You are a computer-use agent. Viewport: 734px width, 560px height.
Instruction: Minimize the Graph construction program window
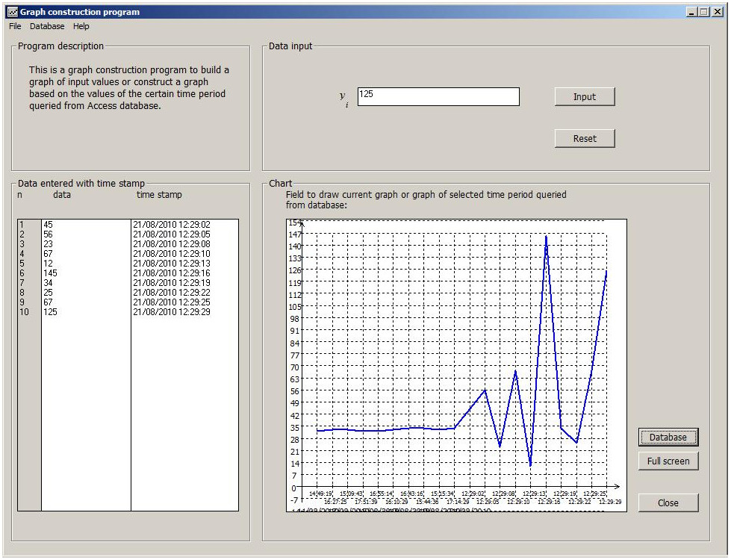tap(692, 12)
